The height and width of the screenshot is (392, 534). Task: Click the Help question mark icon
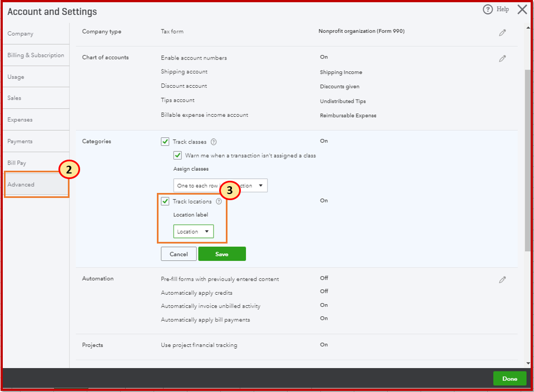click(488, 9)
